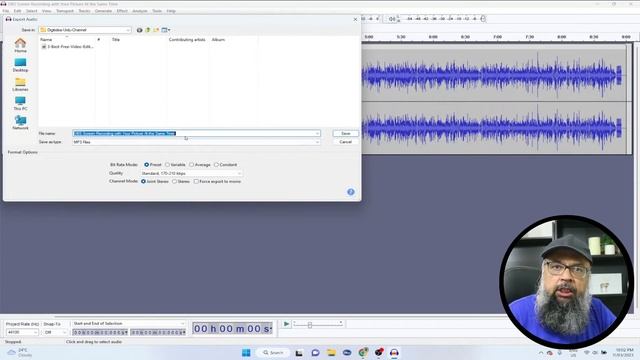Viewport: 640px width, 360px height.
Task: Open Export Audio help button
Action: coord(351,192)
